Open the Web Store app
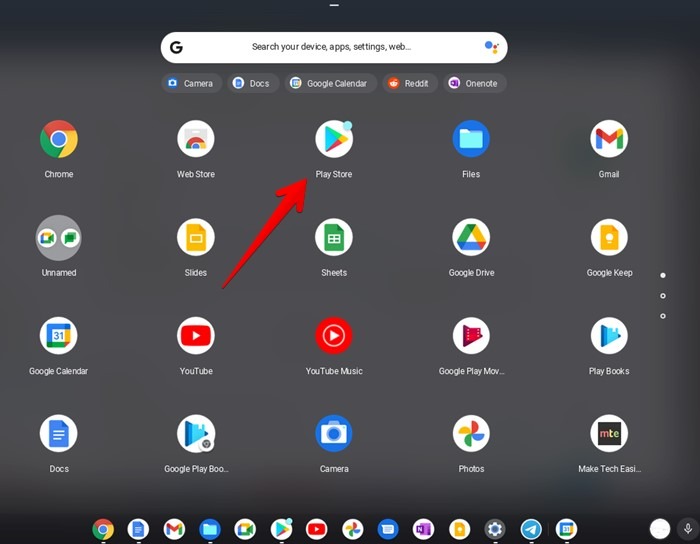Viewport: 700px width, 544px height. pyautogui.click(x=196, y=139)
